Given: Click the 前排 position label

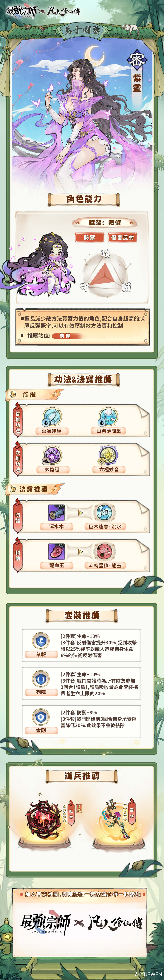Looking at the screenshot, I should [x=66, y=336].
